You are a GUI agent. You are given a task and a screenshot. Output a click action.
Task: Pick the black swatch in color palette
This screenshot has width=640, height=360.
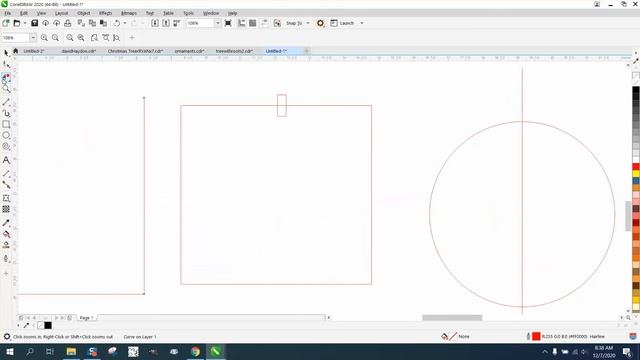[x=636, y=90]
